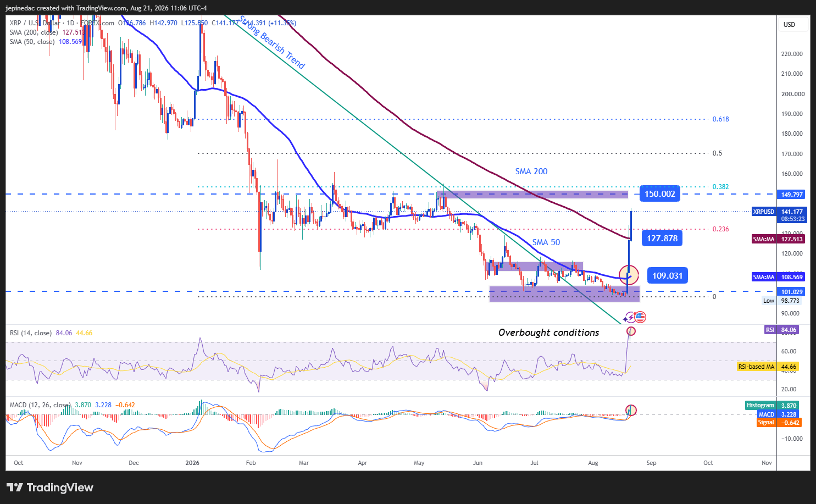This screenshot has width=816, height=504.
Task: Click the 0.5 Fibonacci level label
Action: 717,153
